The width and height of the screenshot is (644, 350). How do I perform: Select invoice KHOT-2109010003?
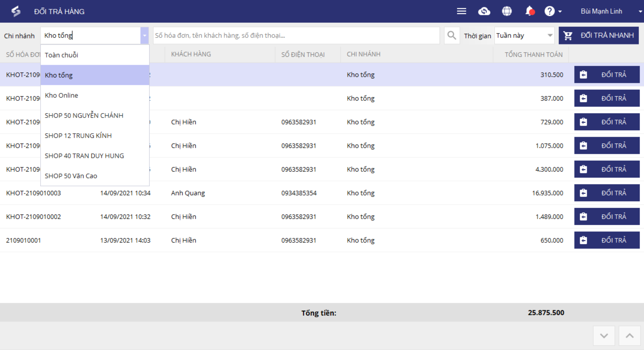point(34,193)
